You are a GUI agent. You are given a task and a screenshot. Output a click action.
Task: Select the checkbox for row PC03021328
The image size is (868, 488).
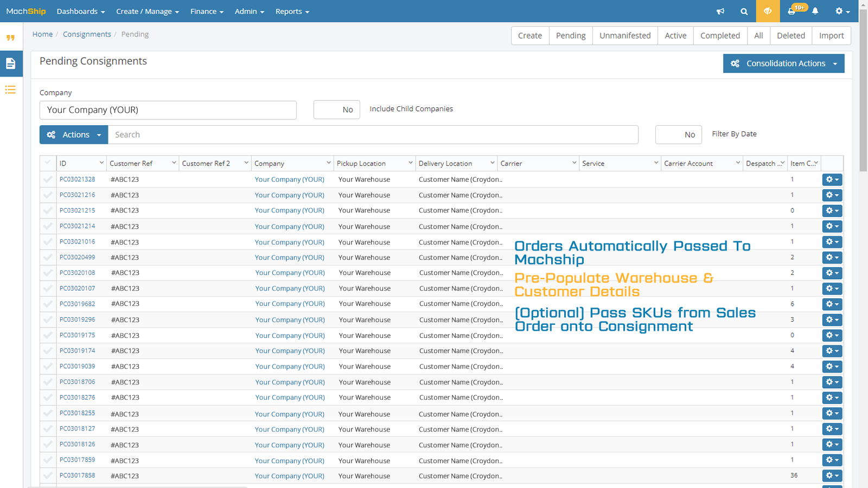48,179
